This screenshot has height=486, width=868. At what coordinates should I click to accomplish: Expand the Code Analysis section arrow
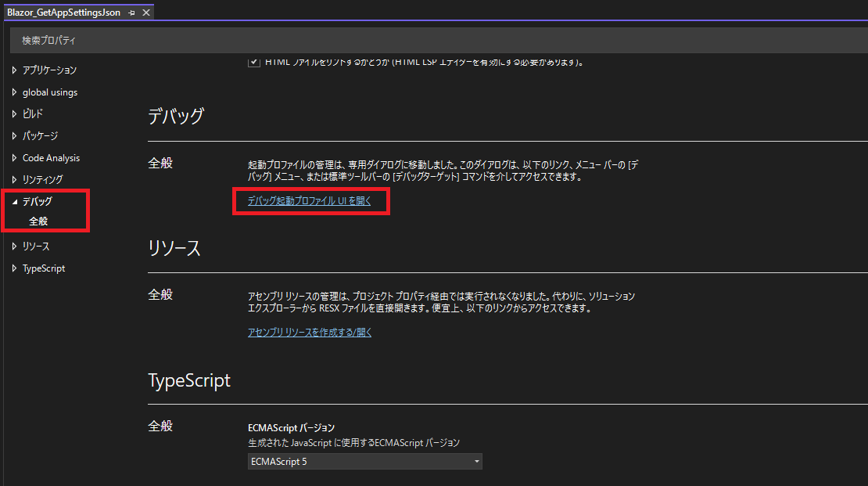(14, 158)
